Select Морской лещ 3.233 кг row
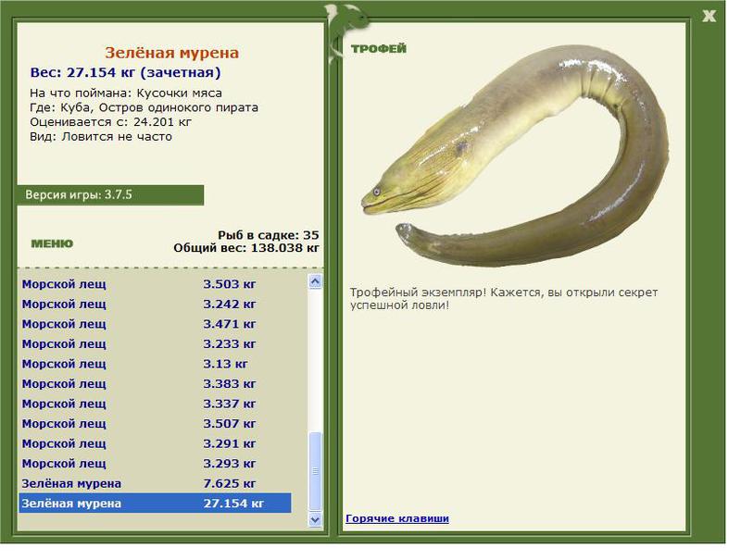This screenshot has height=560, width=741. (x=155, y=343)
